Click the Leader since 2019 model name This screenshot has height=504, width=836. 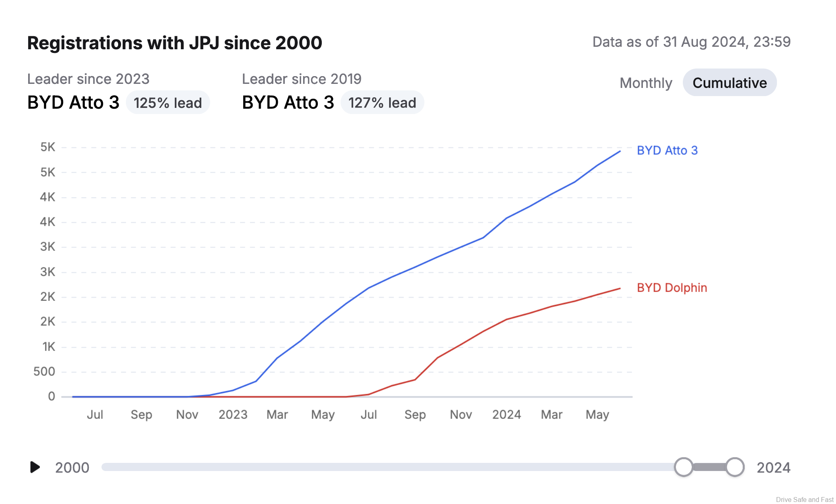coord(288,103)
